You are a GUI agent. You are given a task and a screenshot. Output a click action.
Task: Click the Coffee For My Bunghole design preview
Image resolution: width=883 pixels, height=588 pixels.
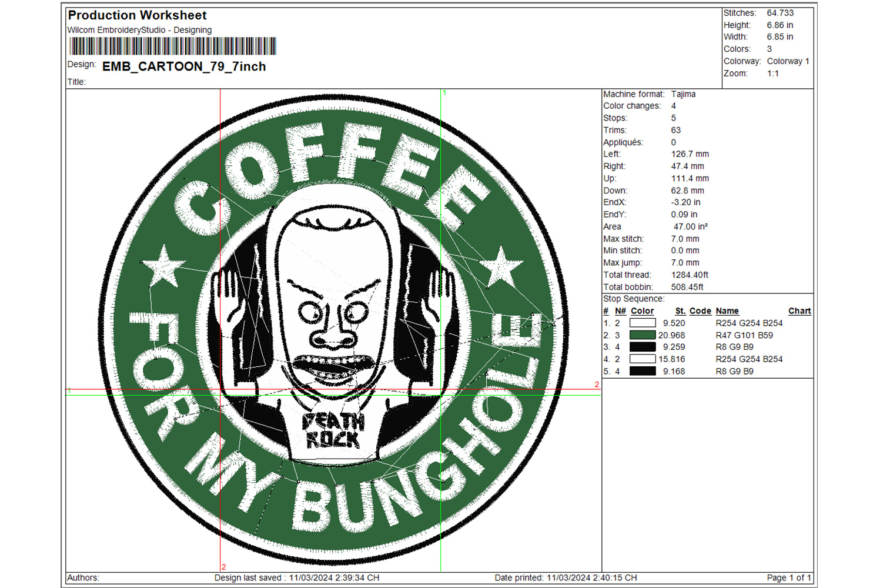[x=334, y=329]
